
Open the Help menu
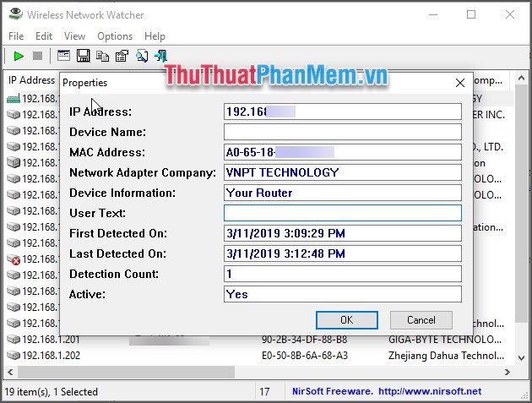pos(155,36)
